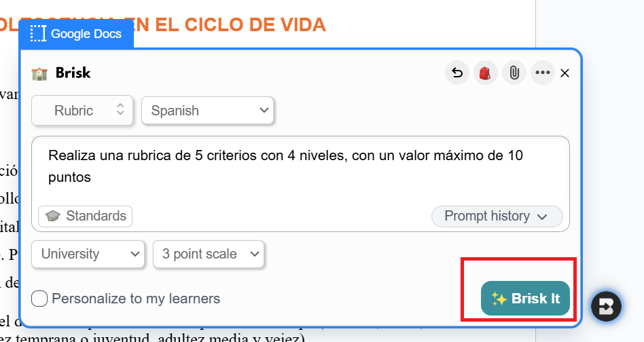Enable Personalize to my learners checkbox
This screenshot has width=644, height=342.
click(40, 299)
